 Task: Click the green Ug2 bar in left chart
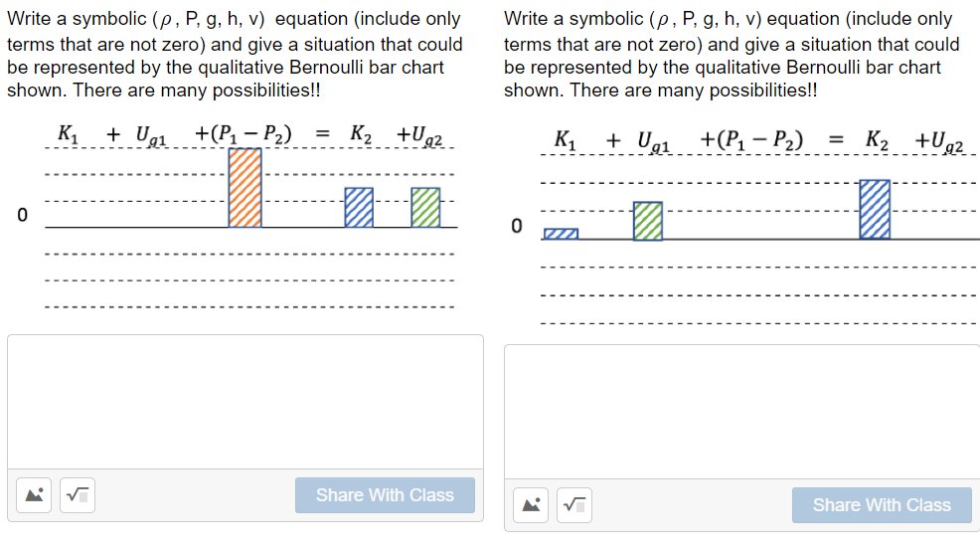tap(425, 207)
